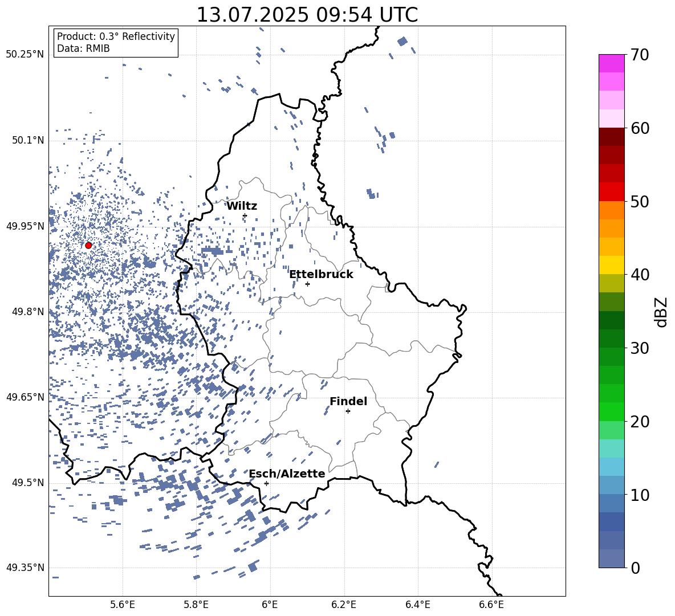The image size is (675, 616).
Task: Click the 6.6°E longitude label
Action: (491, 605)
